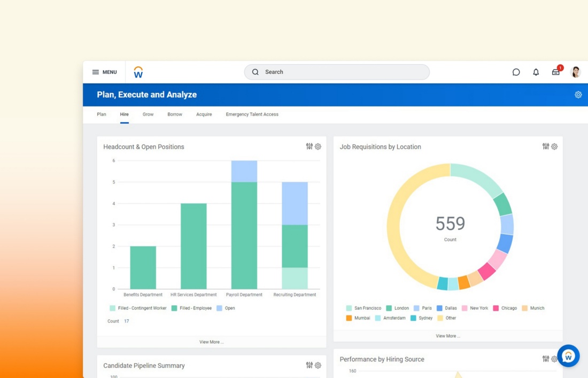Launch the Workday assistant floating button
The image size is (588, 378).
pyautogui.click(x=568, y=356)
